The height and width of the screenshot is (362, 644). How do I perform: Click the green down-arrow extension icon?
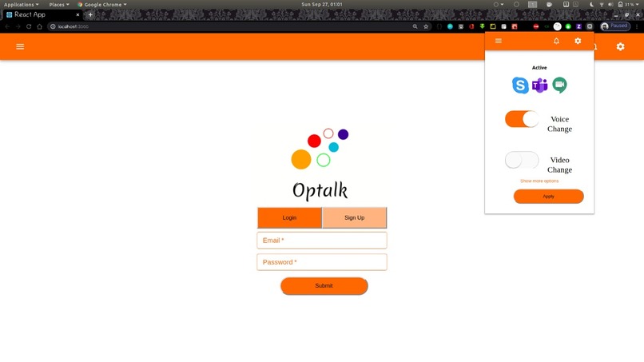pos(482,26)
